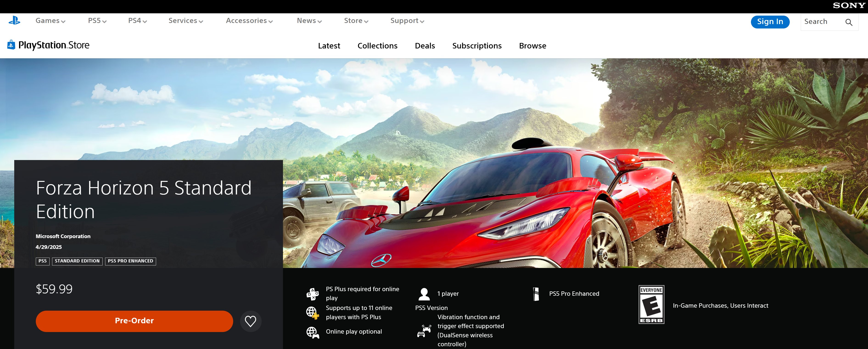Screen dimensions: 868x349
Task: Expand the News dropdown menu
Action: pyautogui.click(x=309, y=21)
